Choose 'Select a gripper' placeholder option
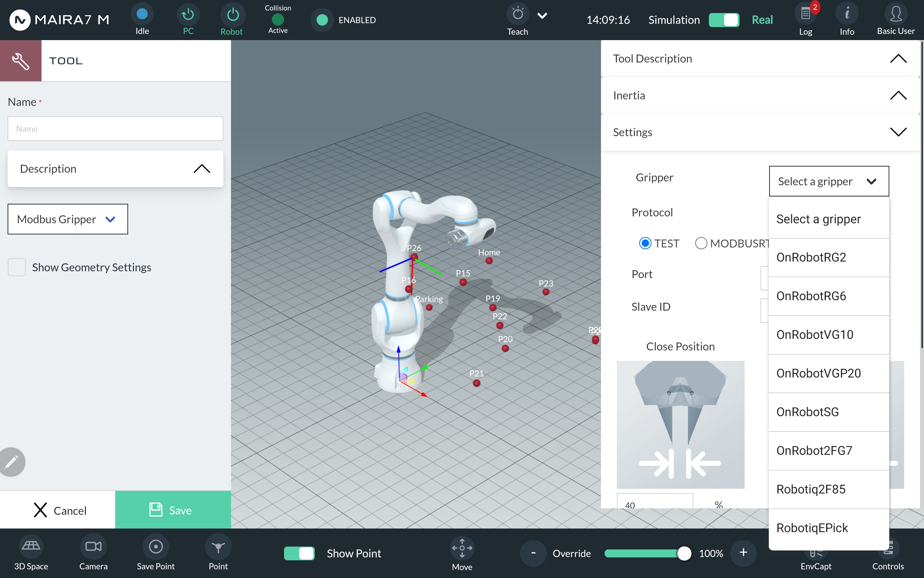This screenshot has height=578, width=924. [x=829, y=219]
